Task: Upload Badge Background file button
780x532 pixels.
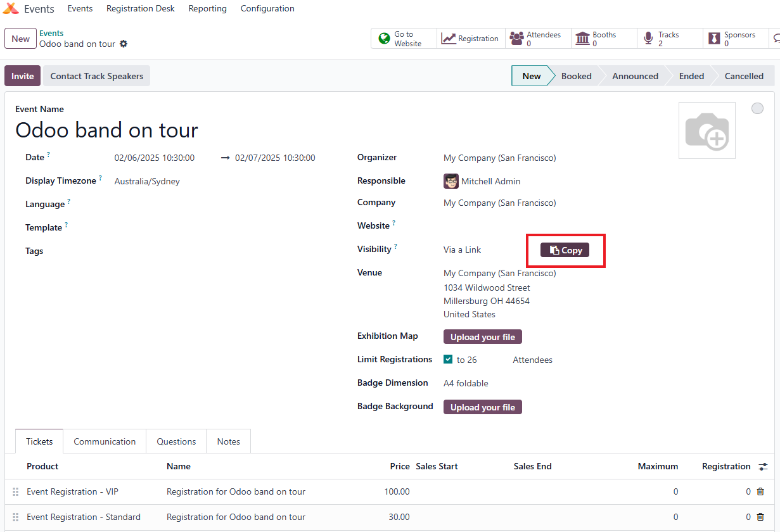Action: 483,407
